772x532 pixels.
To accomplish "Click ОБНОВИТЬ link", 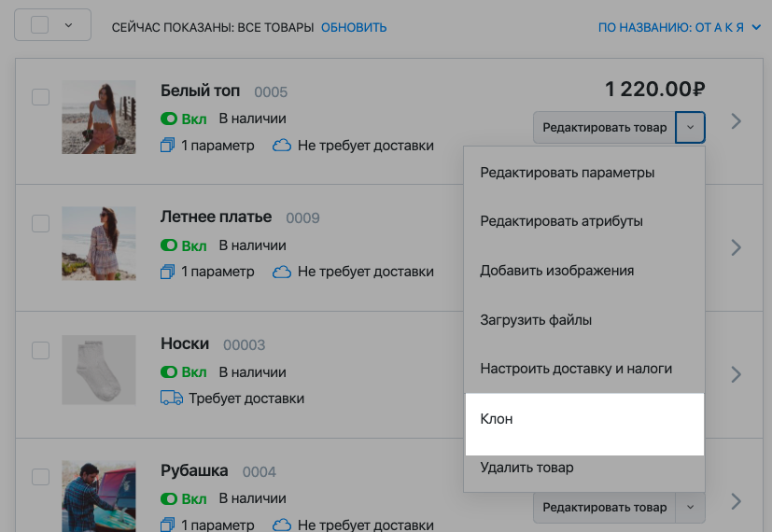I will (x=354, y=28).
